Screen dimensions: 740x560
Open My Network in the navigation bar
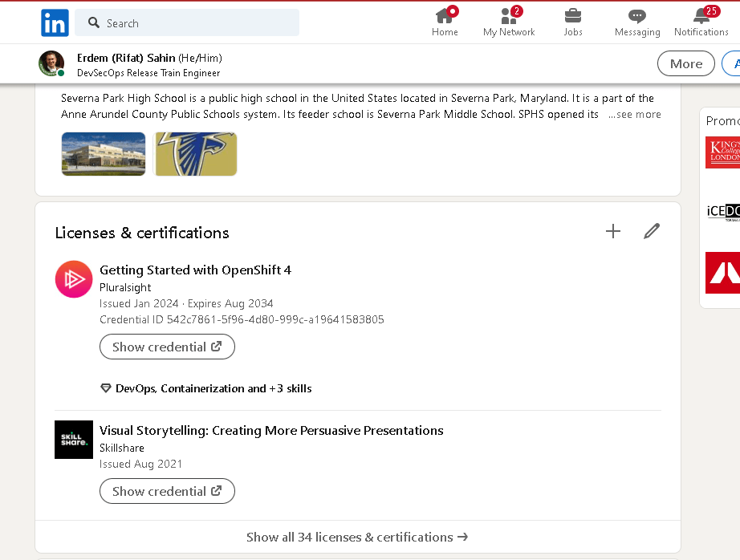(509, 22)
